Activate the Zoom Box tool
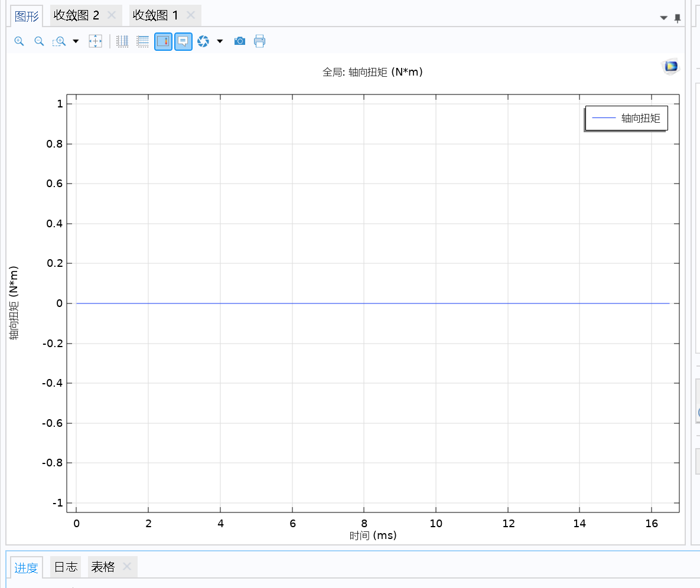Screen dimensions: 700x588 pos(59,41)
